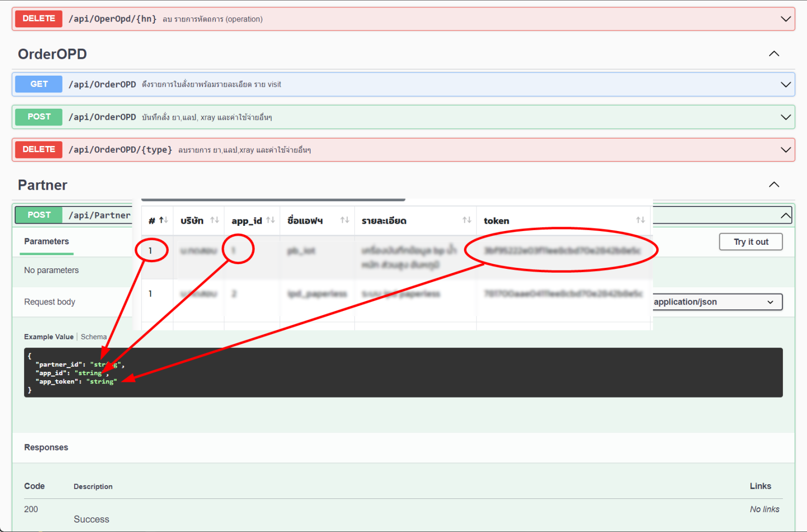Click the POST badge on /api/OrderOPD
Image resolution: width=807 pixels, height=532 pixels.
pyautogui.click(x=38, y=117)
